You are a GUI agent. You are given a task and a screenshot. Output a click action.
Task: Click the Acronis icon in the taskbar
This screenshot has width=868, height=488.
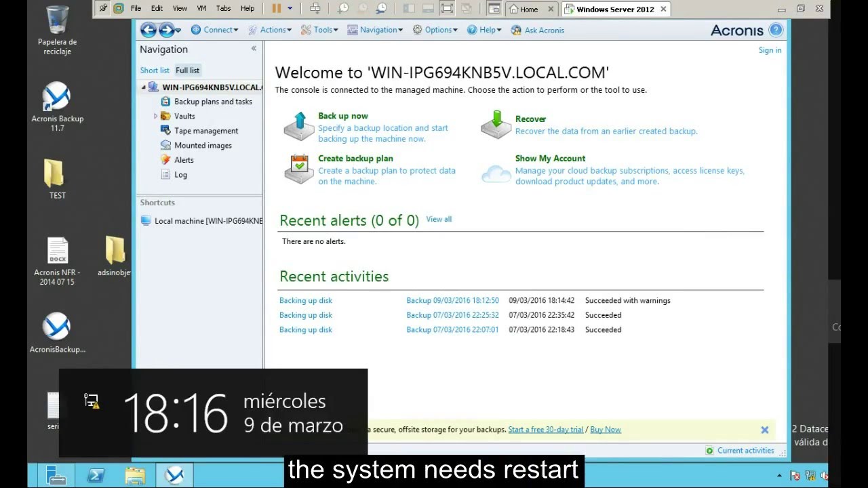(x=174, y=476)
